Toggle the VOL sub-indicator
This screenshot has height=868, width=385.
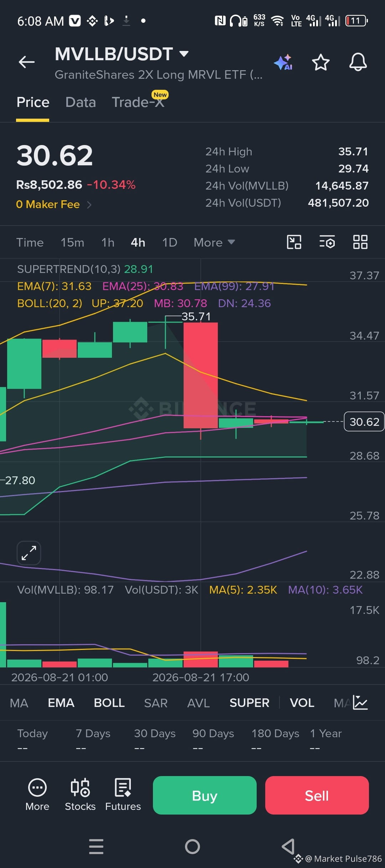point(302,703)
